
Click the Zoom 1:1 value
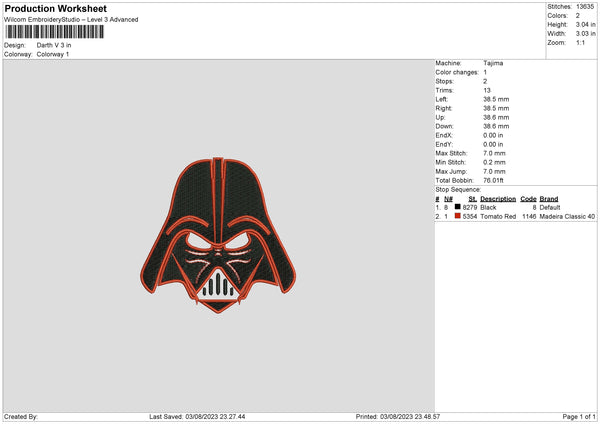pos(580,43)
